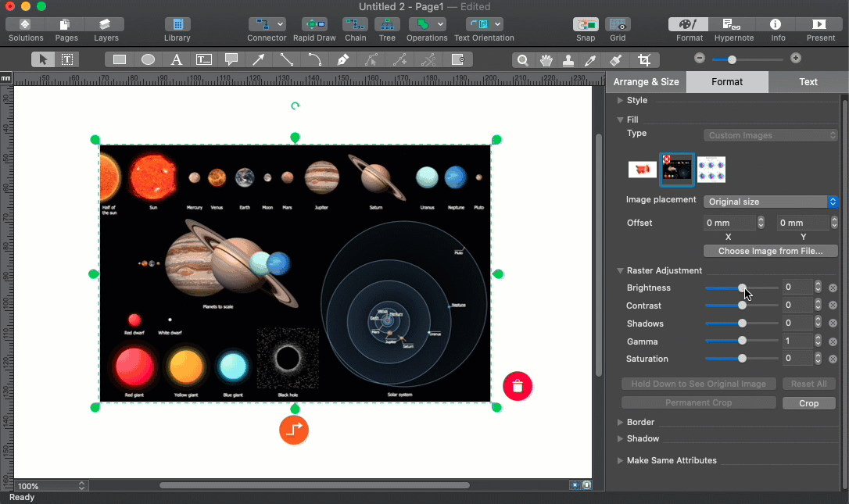The width and height of the screenshot is (849, 504).
Task: Open the Image placement dropdown
Action: (x=771, y=202)
